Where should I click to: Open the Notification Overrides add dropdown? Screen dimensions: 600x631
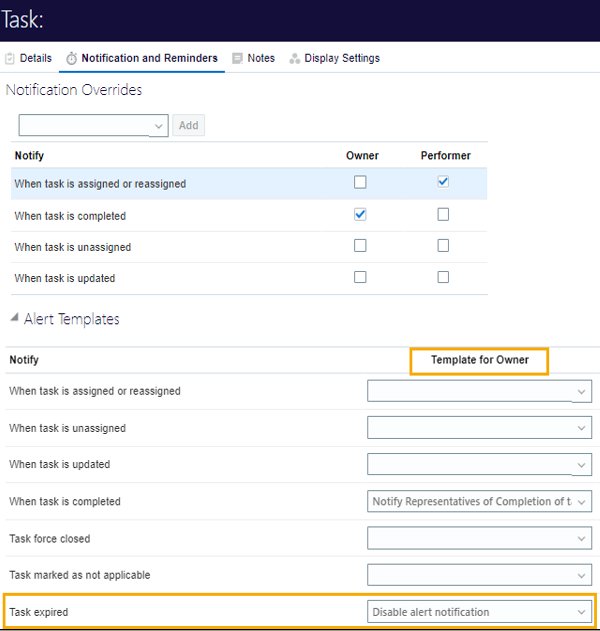(x=93, y=126)
